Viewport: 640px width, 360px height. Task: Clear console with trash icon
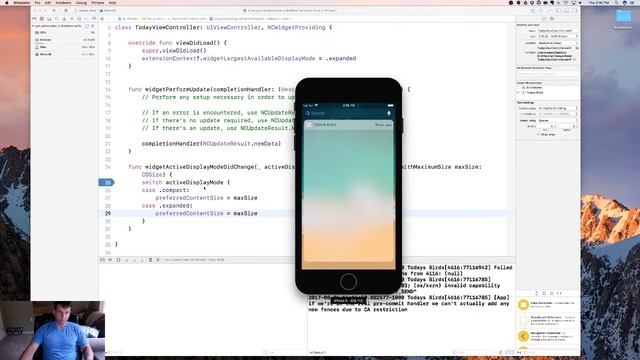coord(501,353)
